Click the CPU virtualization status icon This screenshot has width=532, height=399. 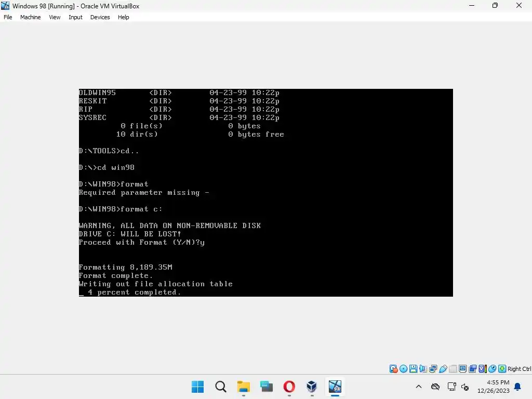pos(483,369)
